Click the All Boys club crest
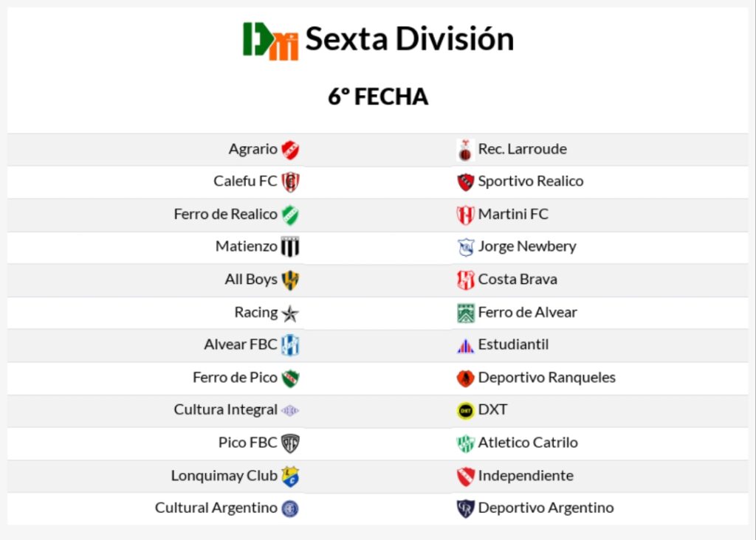756x540 pixels. click(290, 280)
